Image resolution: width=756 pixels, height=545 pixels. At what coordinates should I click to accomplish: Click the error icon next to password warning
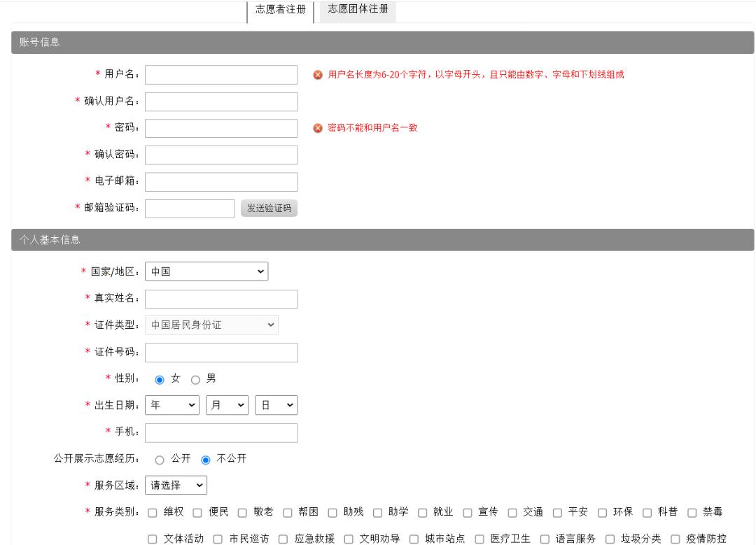click(318, 128)
